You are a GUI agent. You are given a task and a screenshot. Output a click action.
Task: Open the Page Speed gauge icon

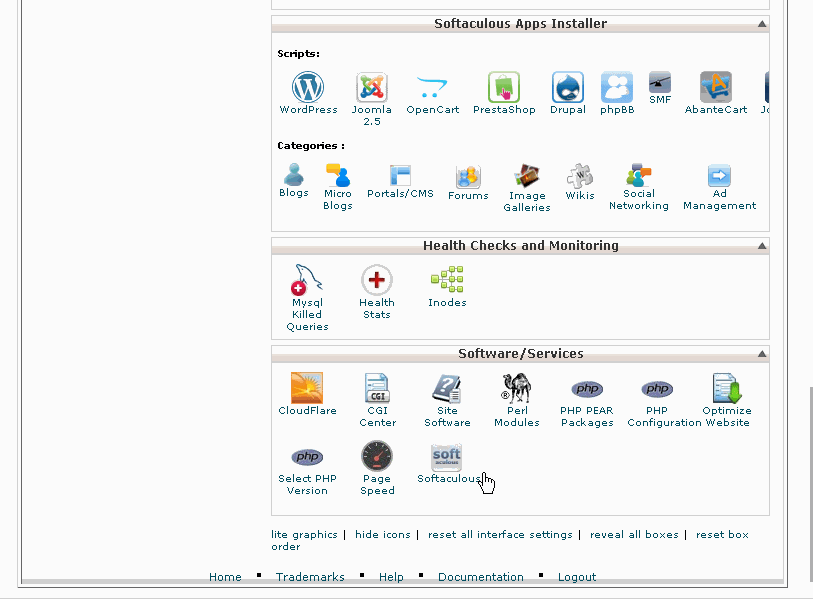coord(377,456)
